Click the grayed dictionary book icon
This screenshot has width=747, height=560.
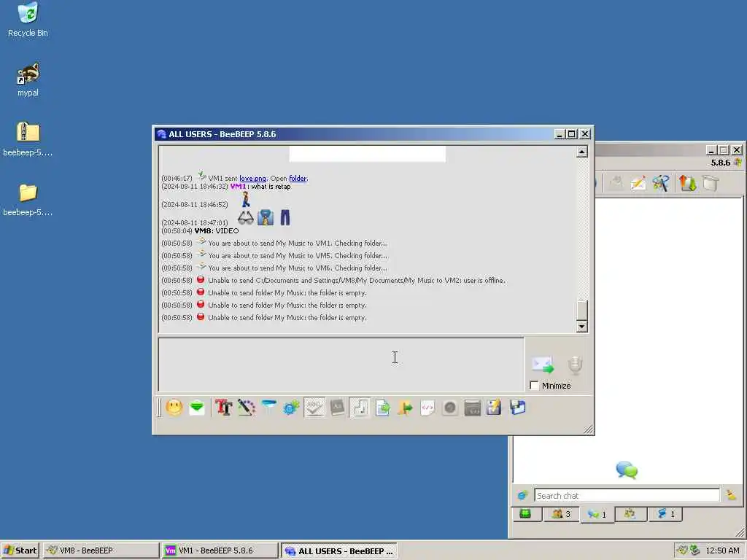(x=337, y=408)
